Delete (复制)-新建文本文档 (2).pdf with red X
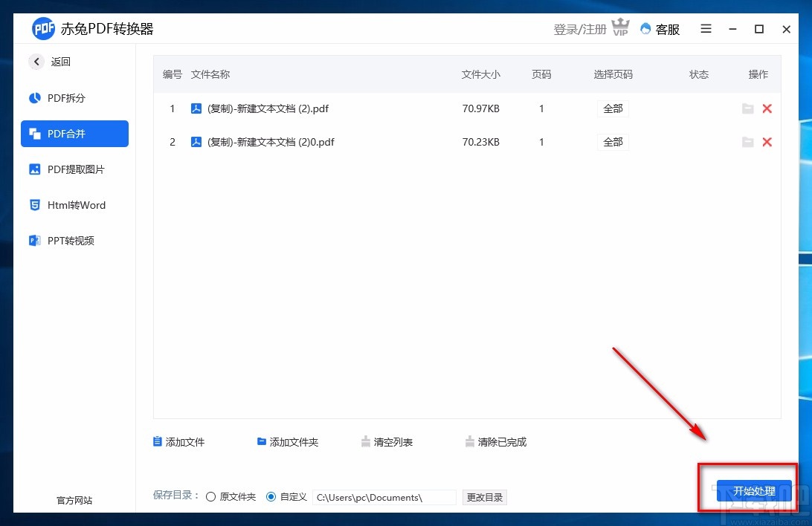 click(x=767, y=108)
